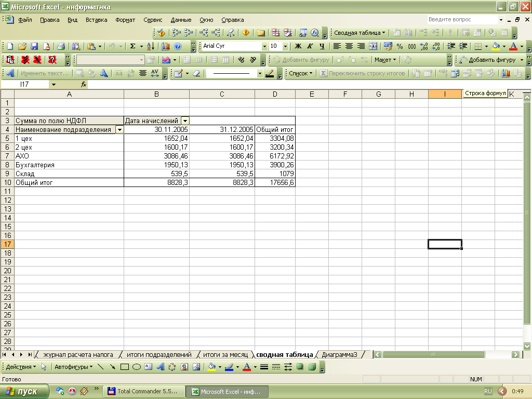
Task: Click the Save icon in the standard toolbar
Action: tap(34, 46)
